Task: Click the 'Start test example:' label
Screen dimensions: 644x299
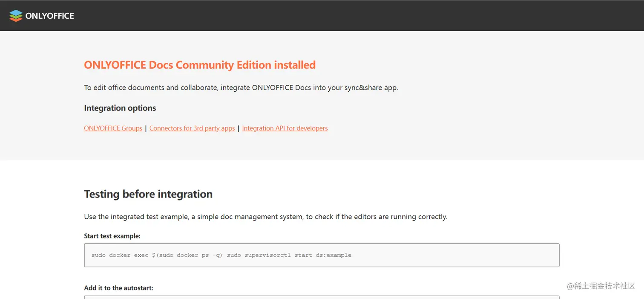Action: point(112,236)
